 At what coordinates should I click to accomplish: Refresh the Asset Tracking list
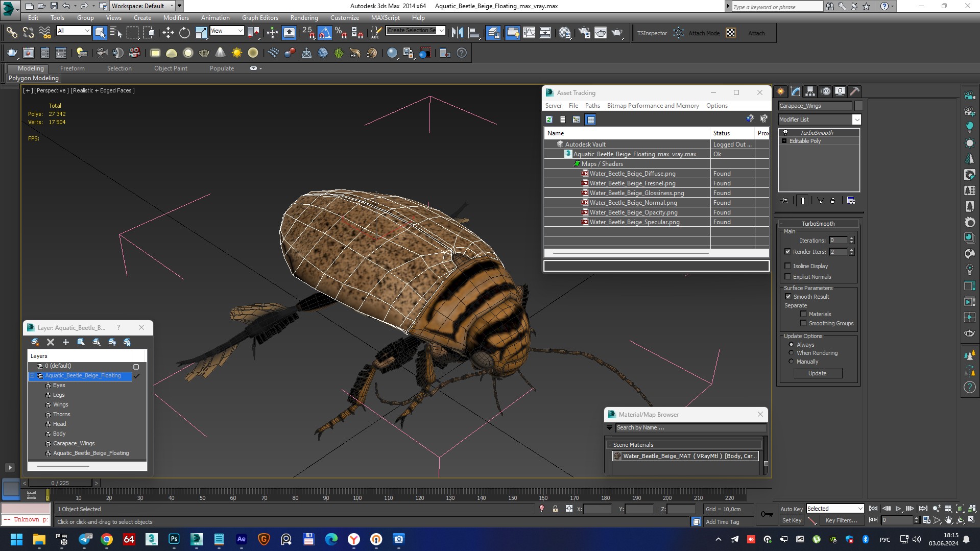pyautogui.click(x=549, y=119)
